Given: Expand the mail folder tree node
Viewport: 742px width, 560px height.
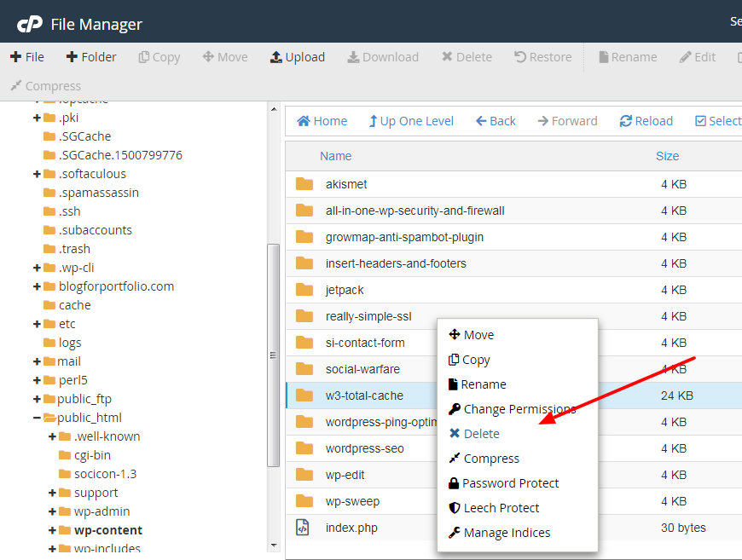Looking at the screenshot, I should point(37,361).
